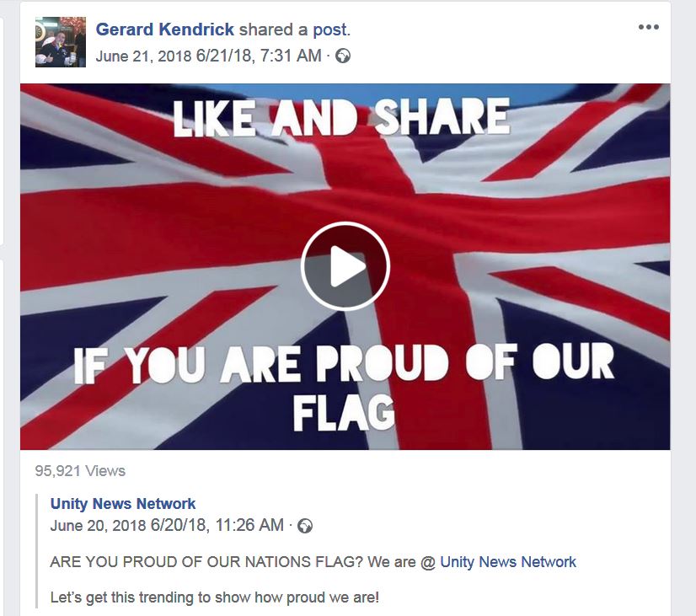Click the "IF YOU ARE PROUD OF OUR FLAG" overlay
This screenshot has width=696, height=616.
344,387
